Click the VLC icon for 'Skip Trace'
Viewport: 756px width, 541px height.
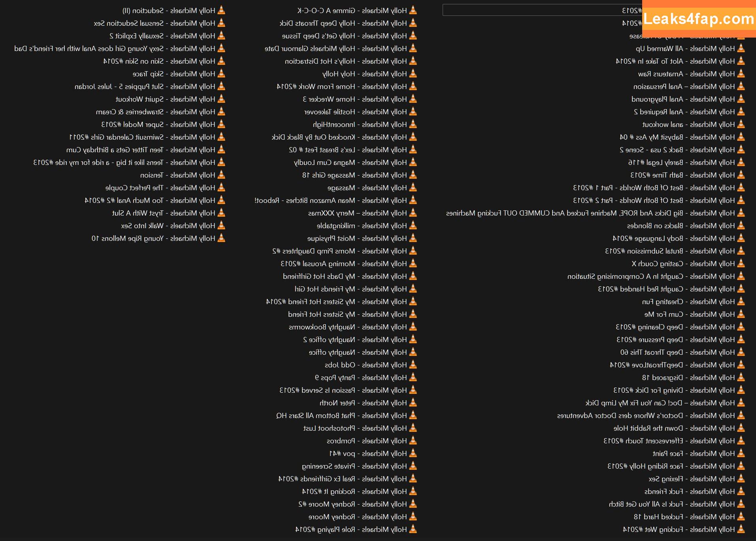tap(222, 74)
